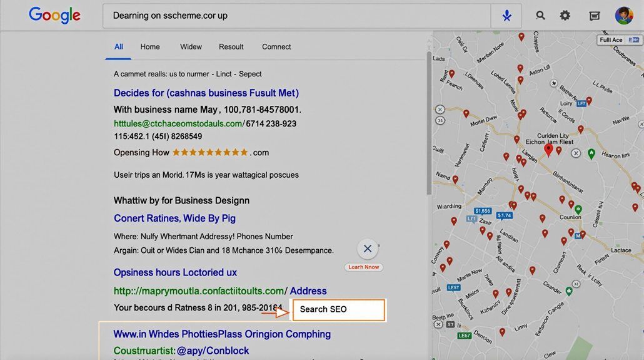Click the Google logo
The width and height of the screenshot is (644, 360).
(x=54, y=16)
